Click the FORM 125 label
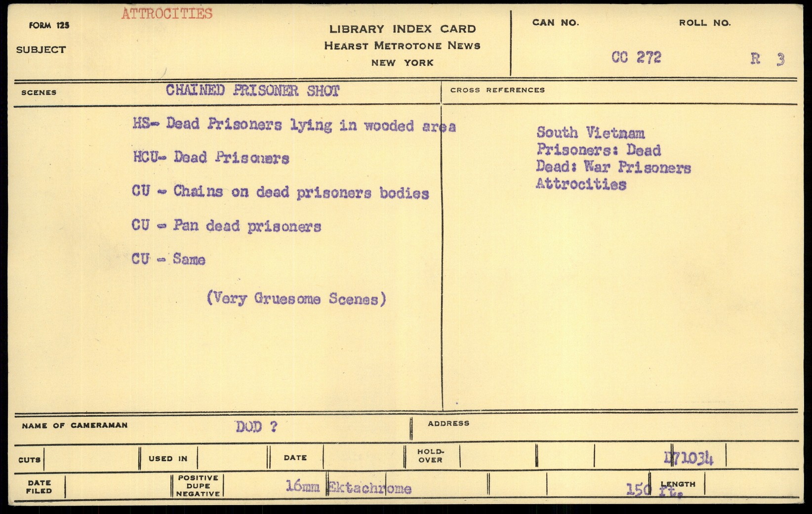 click(x=49, y=26)
